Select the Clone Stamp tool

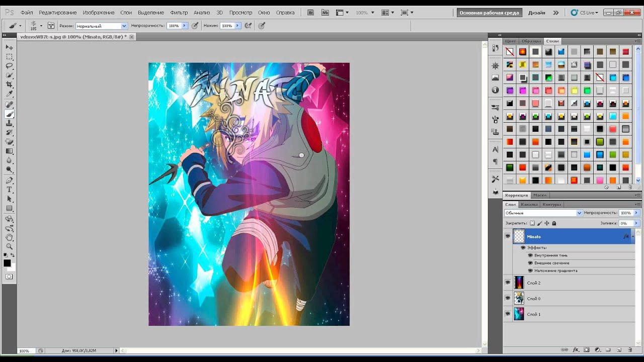point(9,123)
